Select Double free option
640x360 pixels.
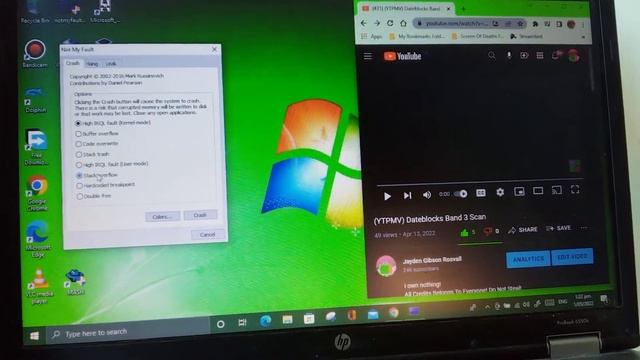click(94, 196)
